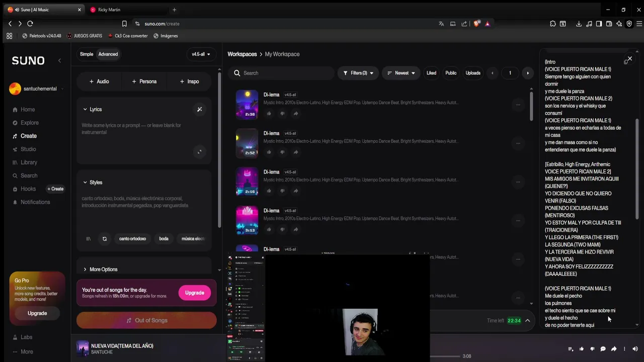644x362 pixels.
Task: Open browser downloads icon
Action: pos(579,24)
